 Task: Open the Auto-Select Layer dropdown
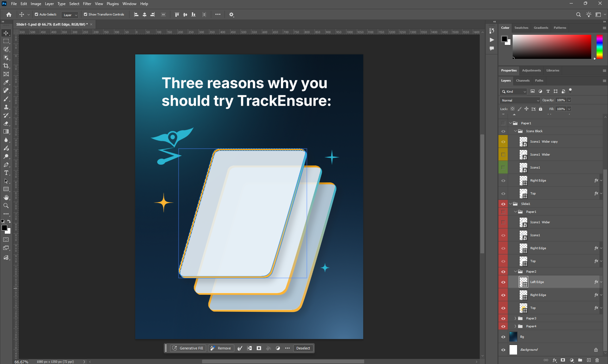[x=70, y=15]
